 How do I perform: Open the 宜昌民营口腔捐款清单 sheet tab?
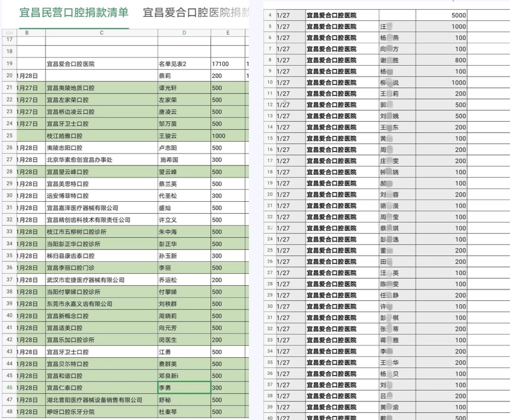click(74, 13)
